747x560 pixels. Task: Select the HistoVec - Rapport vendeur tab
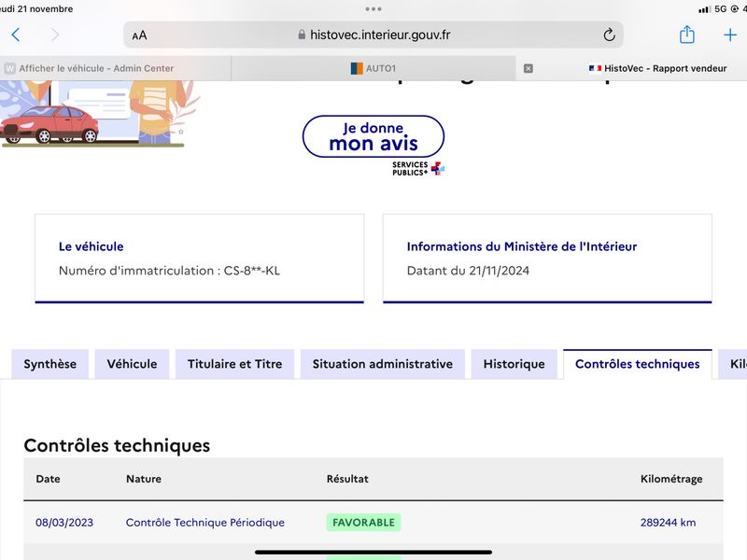tap(632, 68)
